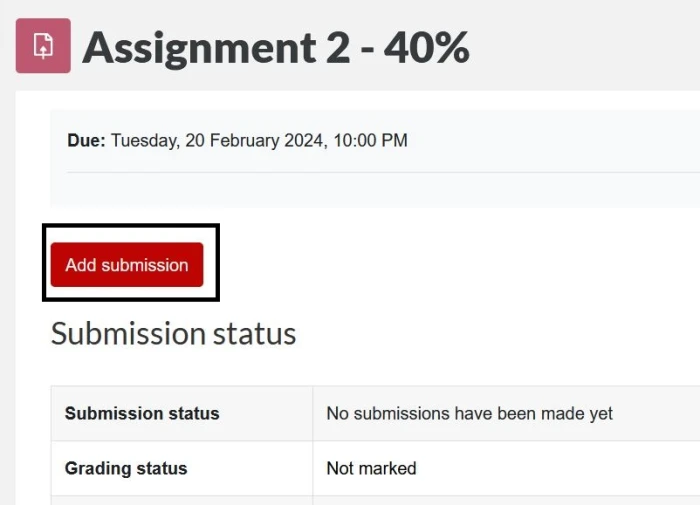Click the pink assignment upload icon
The height and width of the screenshot is (505, 700).
[43, 46]
